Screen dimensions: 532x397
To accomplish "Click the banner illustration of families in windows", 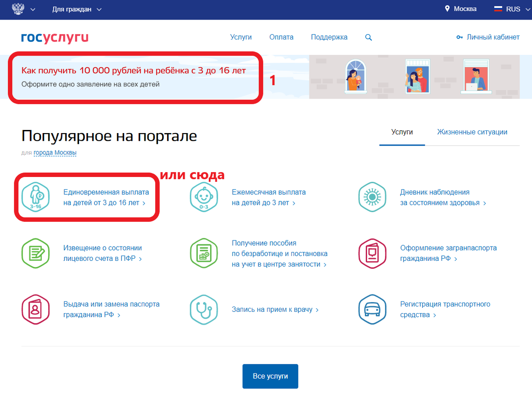I will tap(414, 77).
